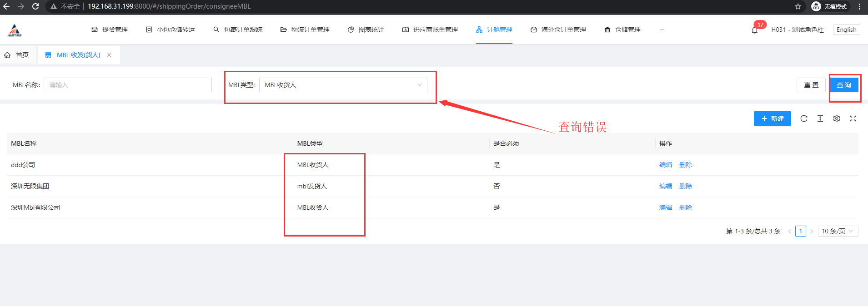Expand the MBL类型 dropdown
The height and width of the screenshot is (306, 868).
343,85
